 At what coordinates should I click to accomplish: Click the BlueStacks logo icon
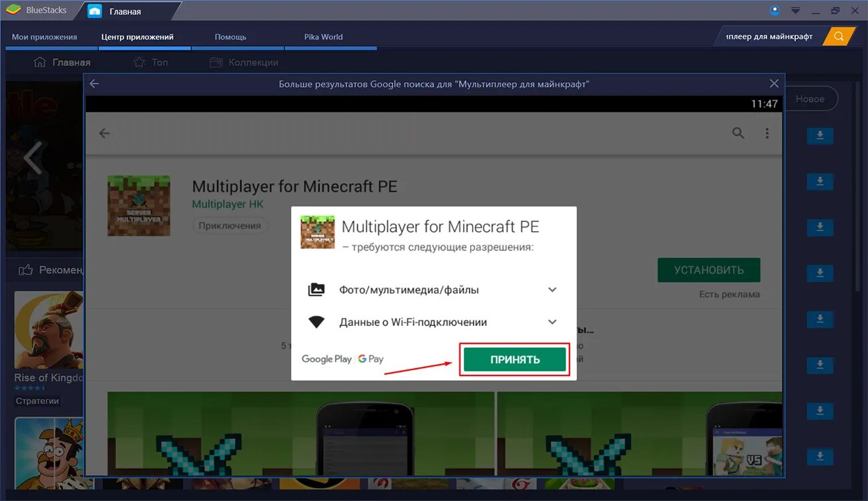pyautogui.click(x=13, y=10)
